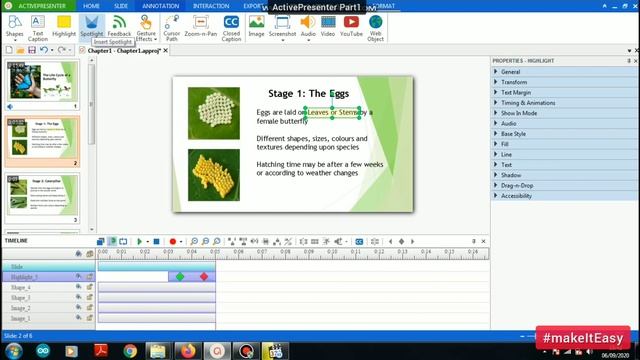Close the Chapter1.approj document tab

coord(166,51)
